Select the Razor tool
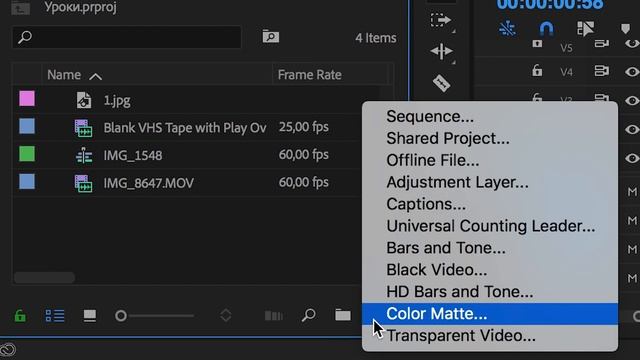Screen dimensions: 640x360 click(x=442, y=83)
